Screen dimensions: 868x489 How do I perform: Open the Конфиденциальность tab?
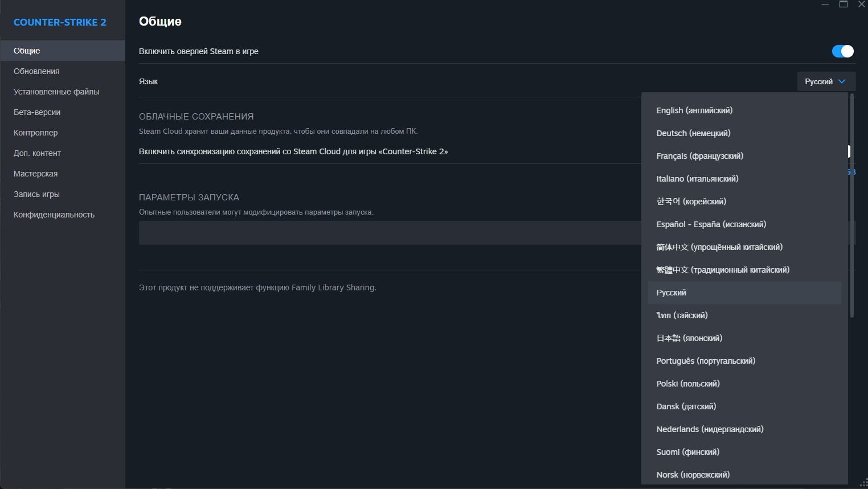(54, 215)
